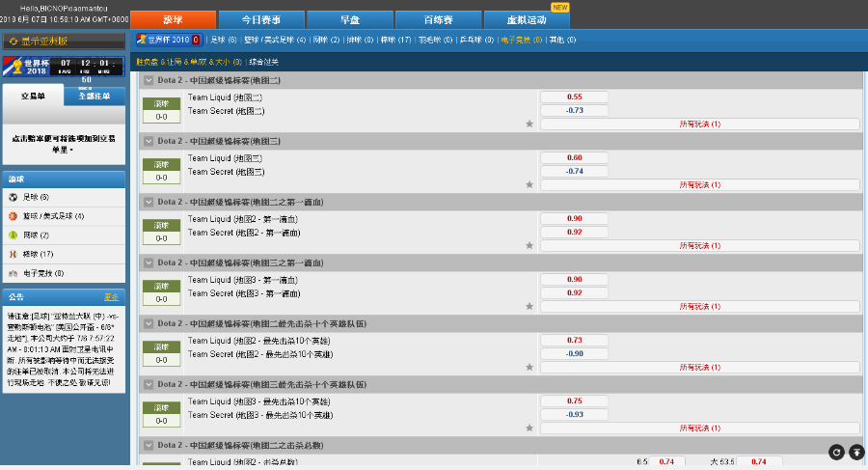Open 所有玩法 (1) for the 地图二 match
The image size is (868, 470).
point(700,124)
